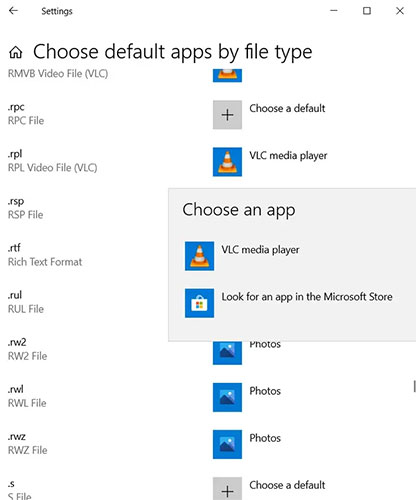
Task: Go back using the arrow icon
Action: pos(13,11)
